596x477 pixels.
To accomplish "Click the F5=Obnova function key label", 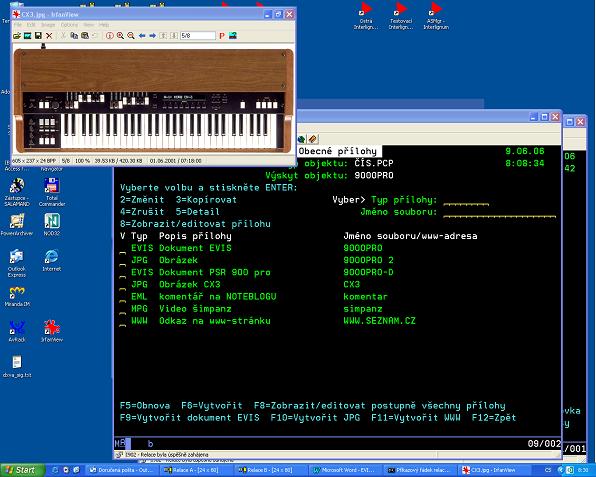I will pos(145,406).
